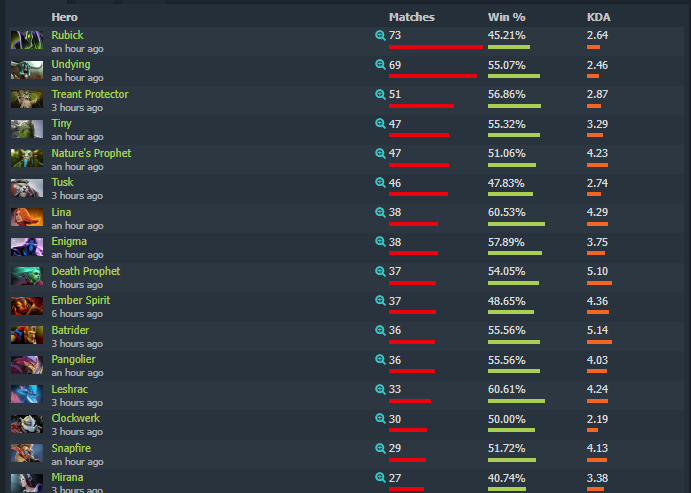691x493 pixels.
Task: Open the matches lookup icon for Batrider
Action: pyautogui.click(x=380, y=330)
